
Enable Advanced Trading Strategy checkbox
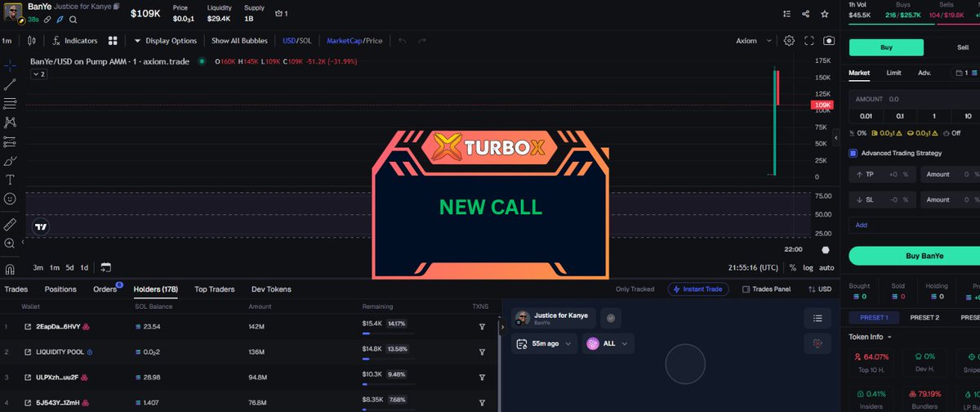(x=853, y=153)
